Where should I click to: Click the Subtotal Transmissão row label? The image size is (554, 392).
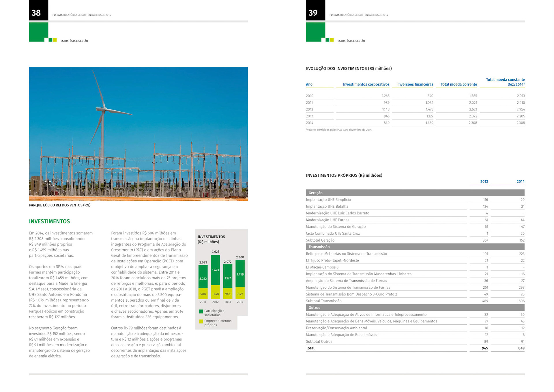click(323, 301)
